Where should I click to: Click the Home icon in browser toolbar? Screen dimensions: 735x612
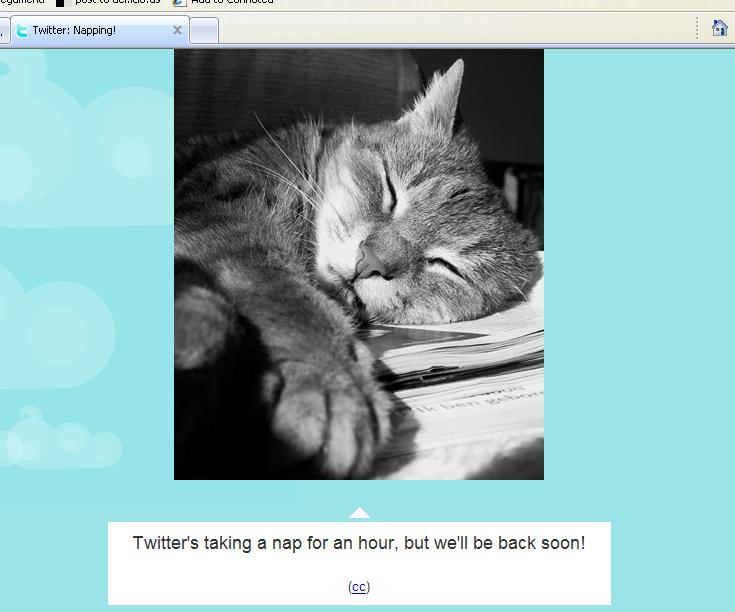719,28
